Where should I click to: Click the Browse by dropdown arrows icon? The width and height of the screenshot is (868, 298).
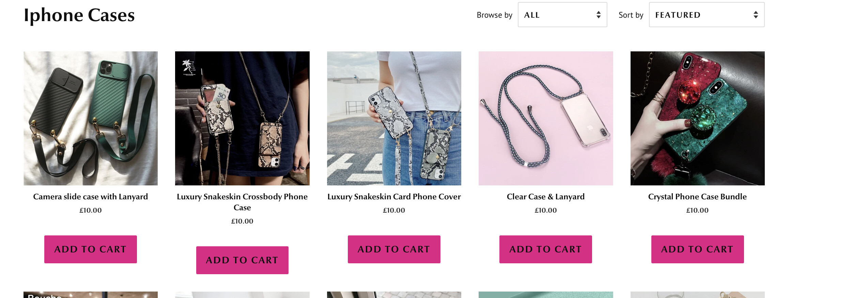pos(598,15)
